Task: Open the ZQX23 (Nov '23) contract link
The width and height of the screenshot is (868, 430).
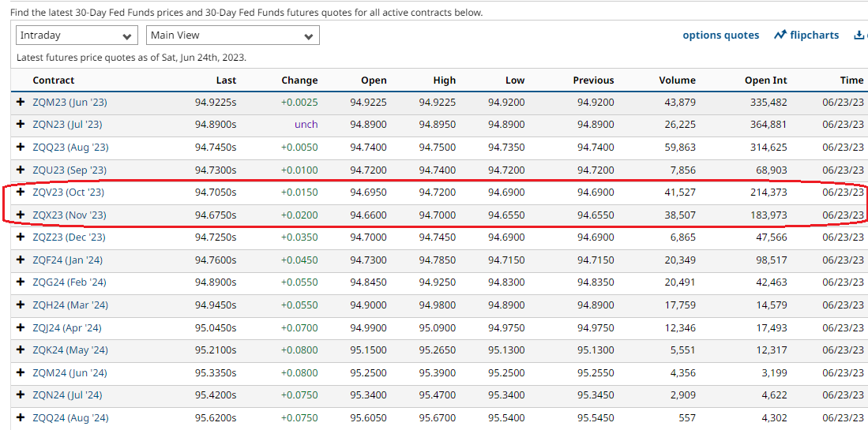Action: coord(69,215)
